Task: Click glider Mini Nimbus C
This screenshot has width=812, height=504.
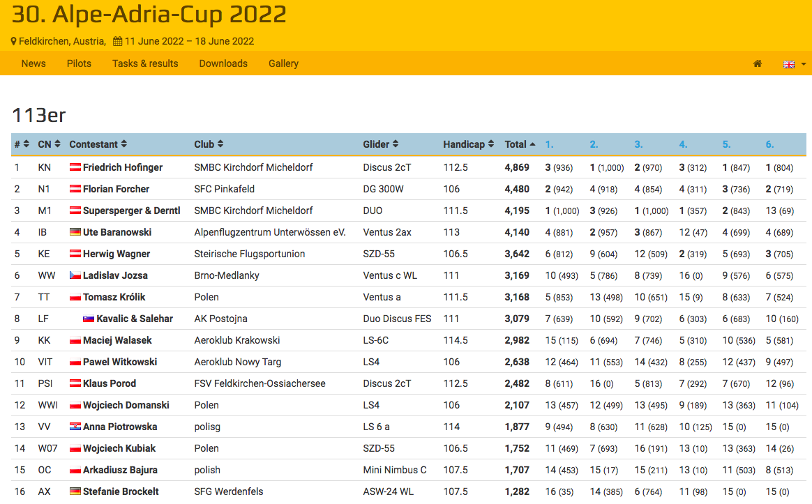Action: click(x=395, y=470)
